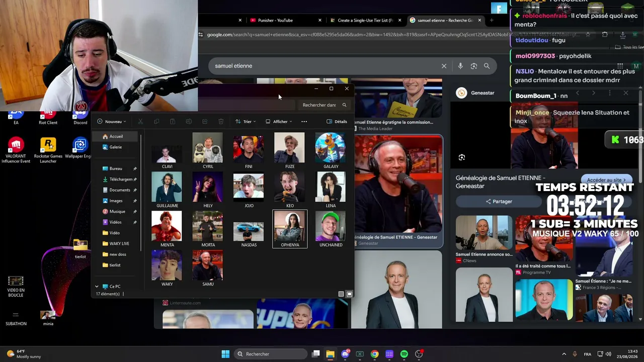
Task: Open the Riot Client desktop shortcut
Action: 48,117
